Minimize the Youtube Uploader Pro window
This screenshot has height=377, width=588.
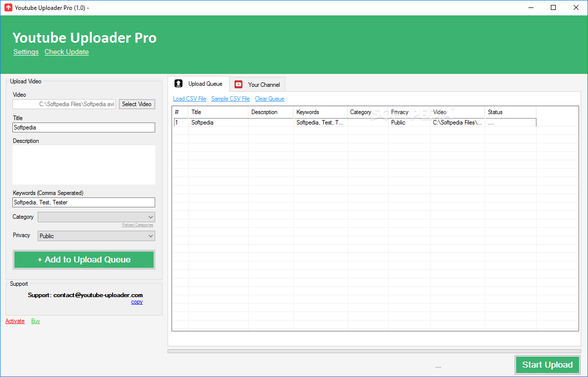coord(531,7)
